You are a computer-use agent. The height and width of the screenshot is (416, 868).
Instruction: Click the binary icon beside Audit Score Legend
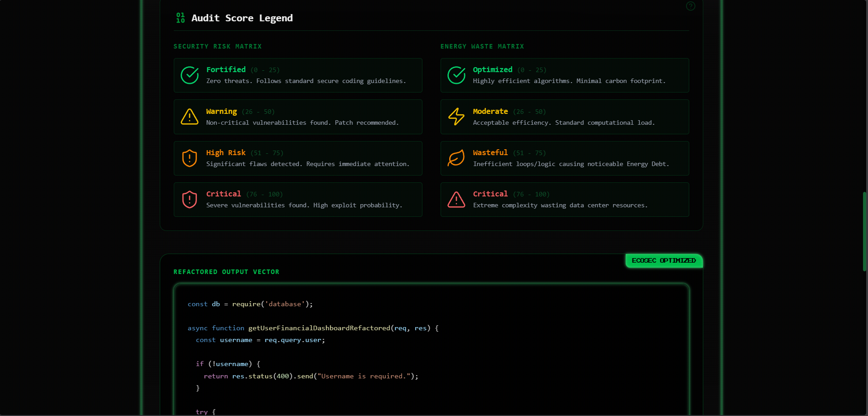[181, 18]
